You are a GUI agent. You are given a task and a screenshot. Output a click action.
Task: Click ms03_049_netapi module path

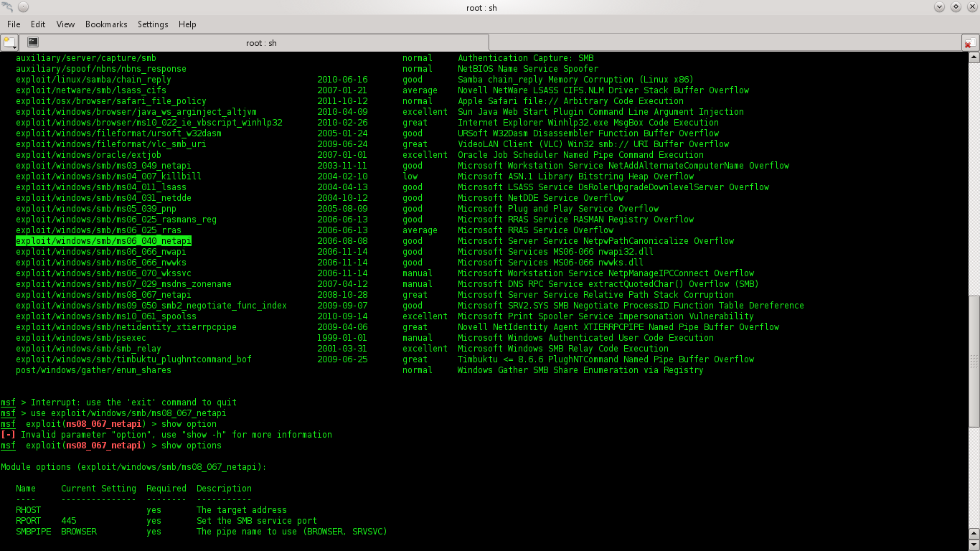click(103, 166)
